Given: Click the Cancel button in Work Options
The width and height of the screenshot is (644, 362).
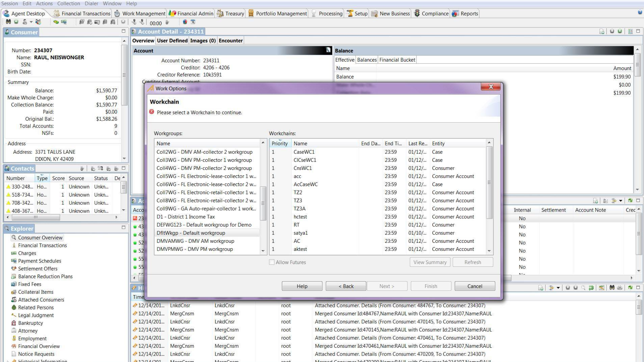Looking at the screenshot, I should click(x=474, y=286).
